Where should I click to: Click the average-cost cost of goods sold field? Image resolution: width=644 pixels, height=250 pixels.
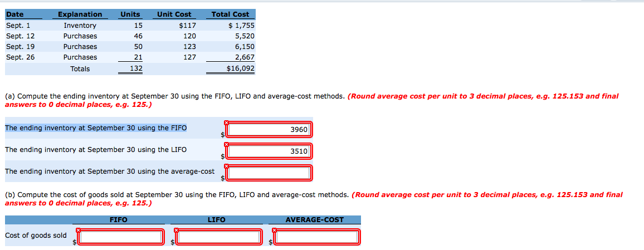[x=318, y=237]
